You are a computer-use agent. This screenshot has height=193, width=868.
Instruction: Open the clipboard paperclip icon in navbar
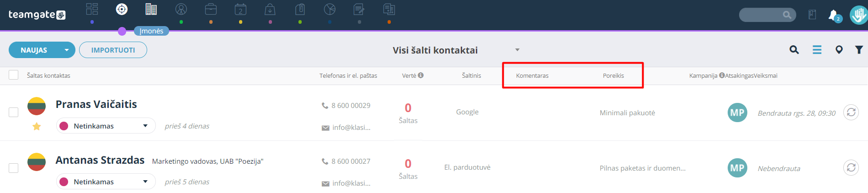300,9
